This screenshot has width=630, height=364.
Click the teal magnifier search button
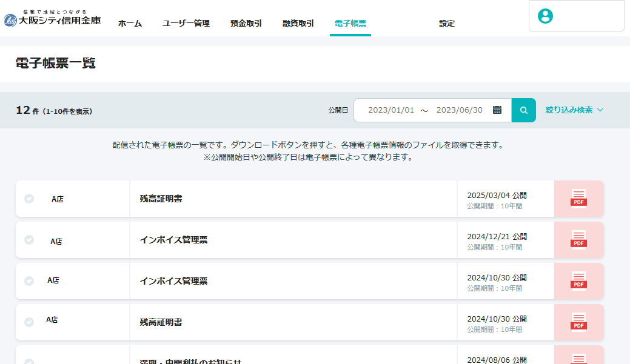click(x=523, y=110)
